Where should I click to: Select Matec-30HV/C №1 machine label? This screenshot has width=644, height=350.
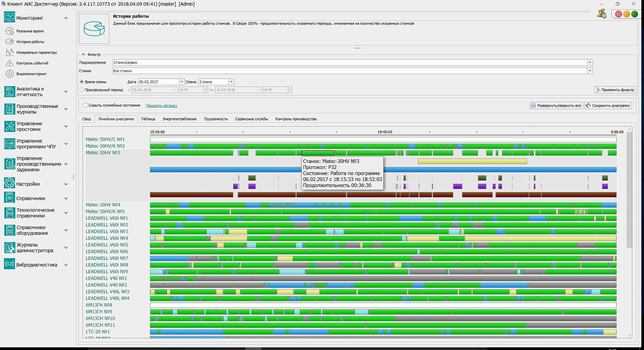coord(105,140)
